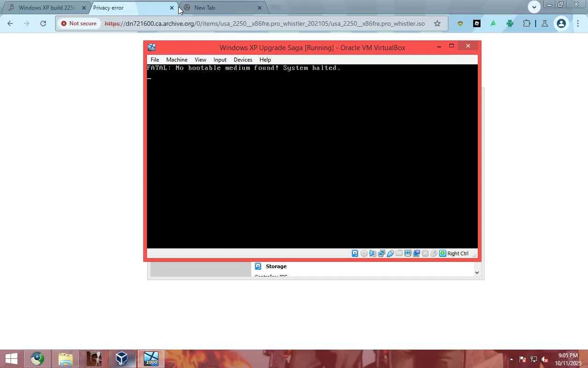This screenshot has width=588, height=368.
Task: Click the green Android robot extension icon
Action: click(x=510, y=23)
